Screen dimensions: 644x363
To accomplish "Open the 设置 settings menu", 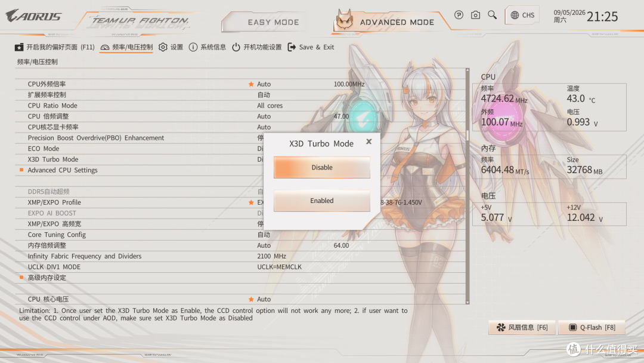I will 171,47.
